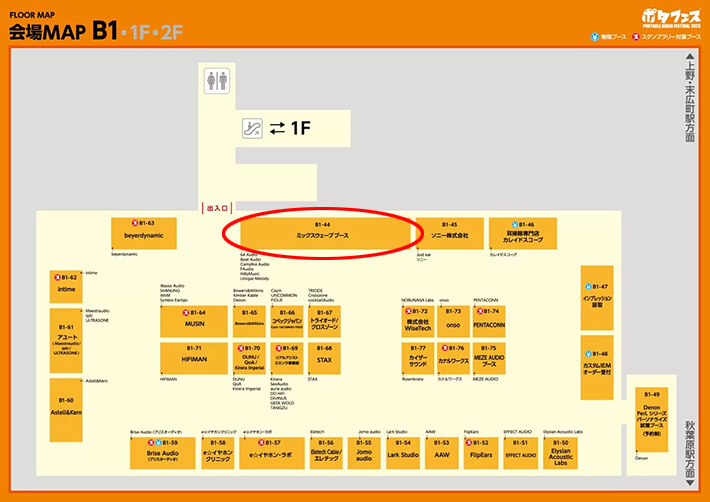
Task: Open the B1-68 STAX booth
Action: pyautogui.click(x=324, y=358)
